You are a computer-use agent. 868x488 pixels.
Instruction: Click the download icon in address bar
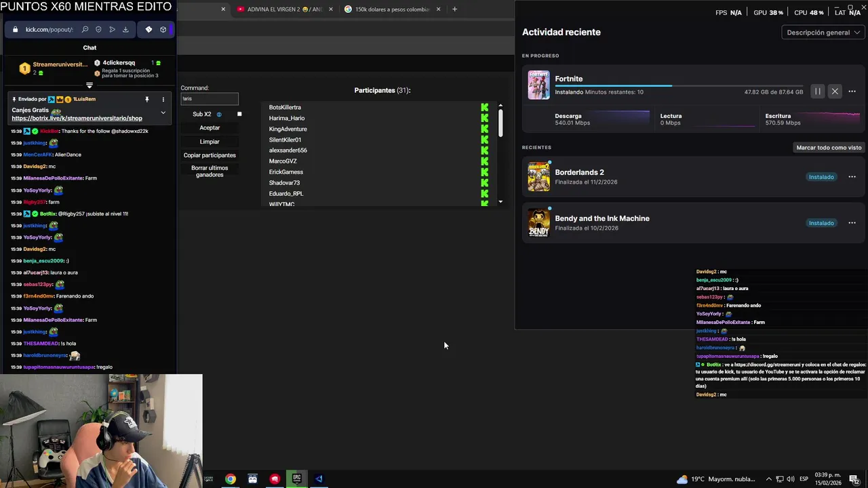click(x=125, y=30)
